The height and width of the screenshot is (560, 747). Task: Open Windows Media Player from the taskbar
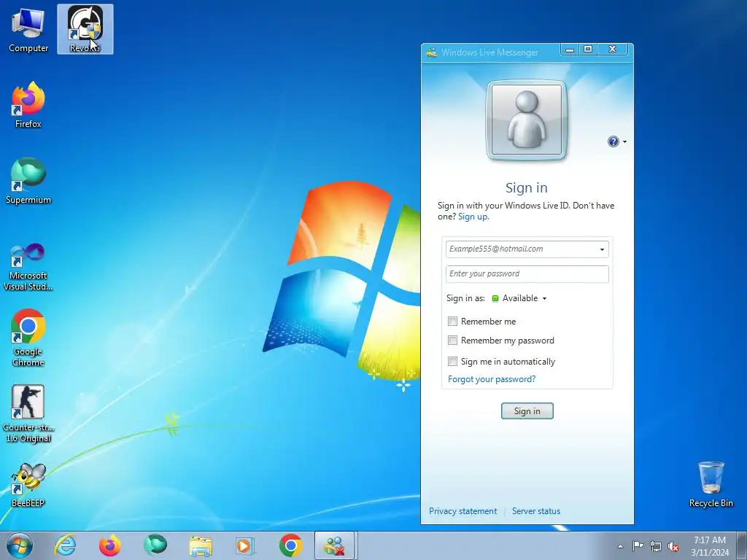[x=246, y=545]
